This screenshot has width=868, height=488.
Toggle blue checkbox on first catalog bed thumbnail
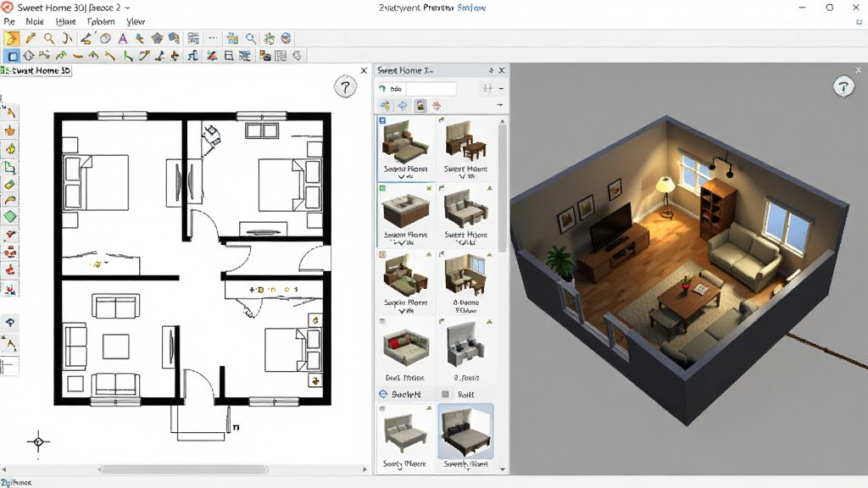click(382, 120)
